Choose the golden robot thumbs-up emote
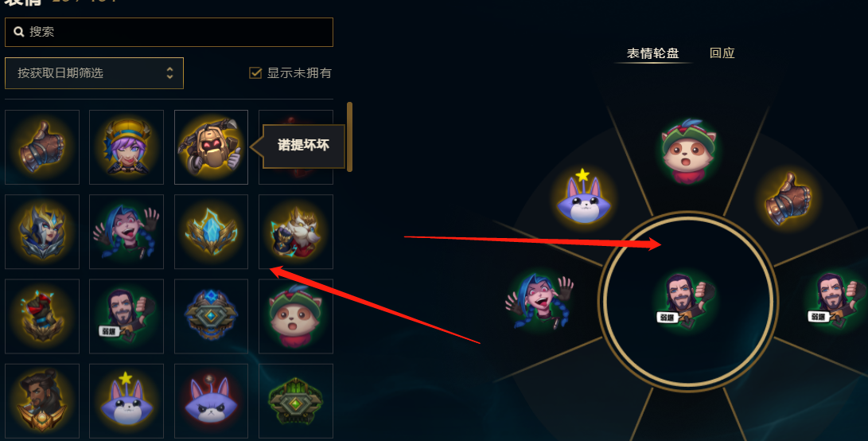Viewport: 868px width, 441px height. pos(211,146)
